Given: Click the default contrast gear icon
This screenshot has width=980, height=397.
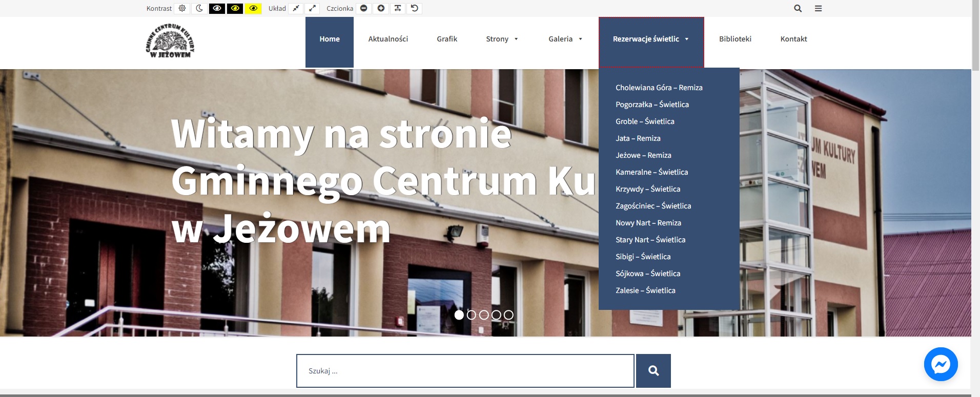Looking at the screenshot, I should pos(182,8).
